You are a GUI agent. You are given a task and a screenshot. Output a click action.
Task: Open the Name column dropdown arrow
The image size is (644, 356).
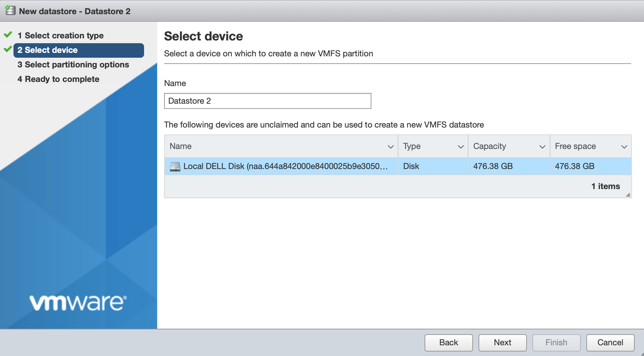coord(390,147)
